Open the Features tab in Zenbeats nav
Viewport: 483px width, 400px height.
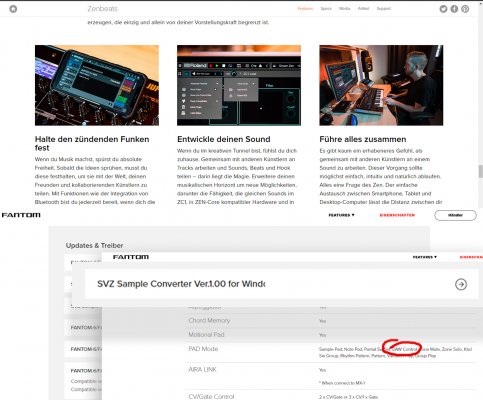point(305,9)
